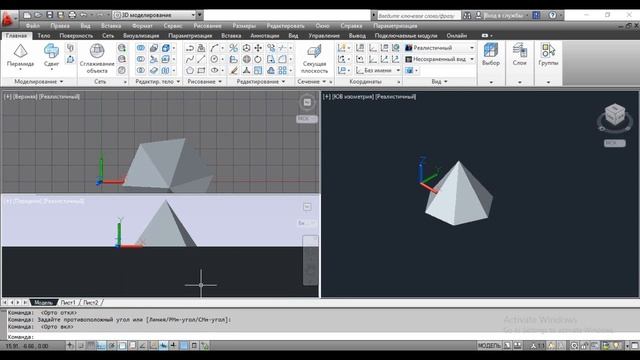This screenshot has height=360, width=640.
Task: Click the Help question mark icon
Action: coord(552,15)
